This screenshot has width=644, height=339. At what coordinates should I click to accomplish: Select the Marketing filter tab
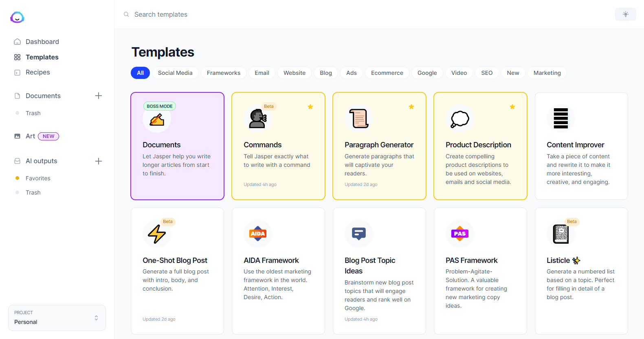pyautogui.click(x=547, y=73)
